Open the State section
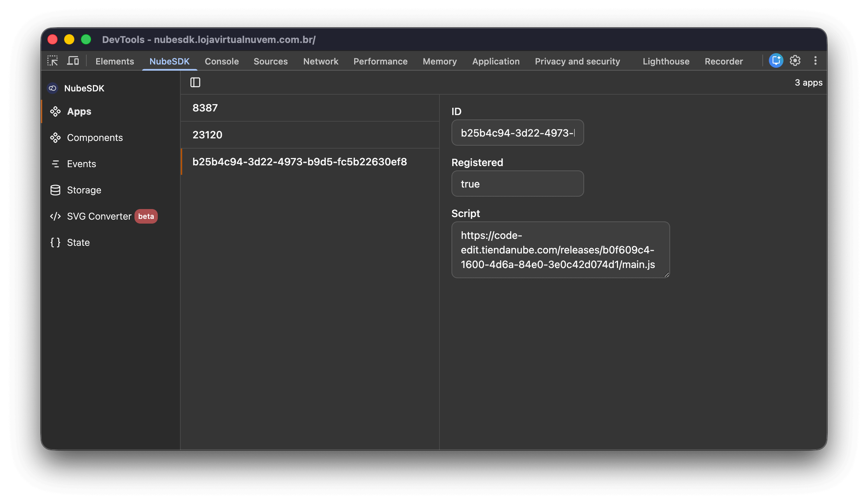 click(78, 242)
